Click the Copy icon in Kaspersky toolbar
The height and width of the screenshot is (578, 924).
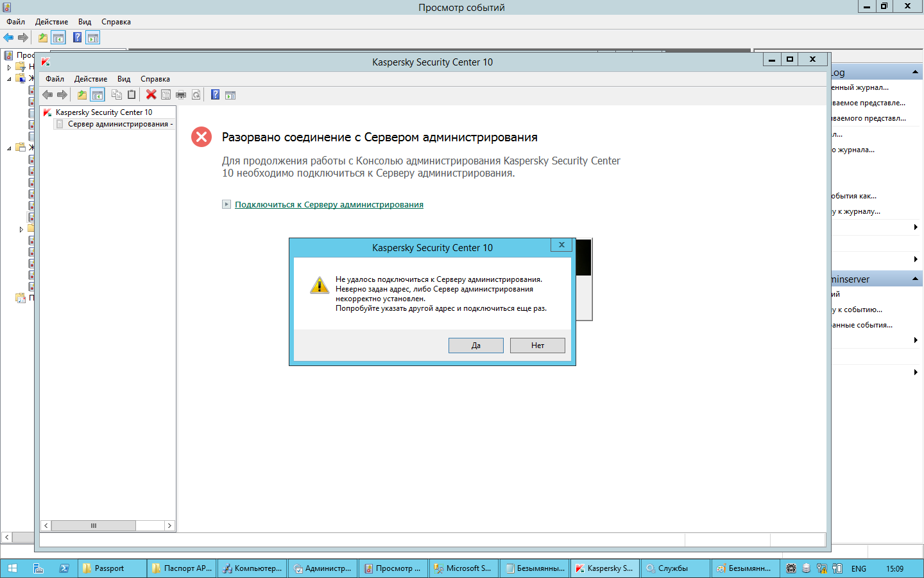pyautogui.click(x=117, y=95)
